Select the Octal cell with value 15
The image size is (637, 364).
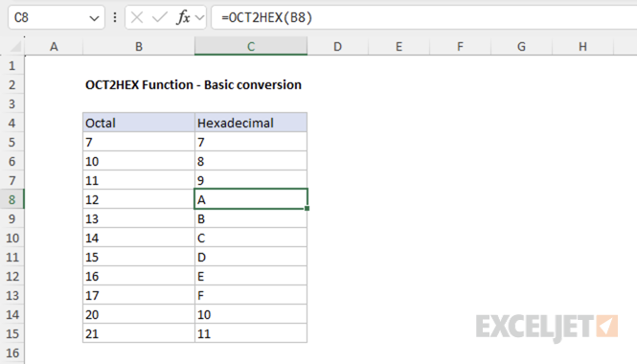click(x=139, y=257)
